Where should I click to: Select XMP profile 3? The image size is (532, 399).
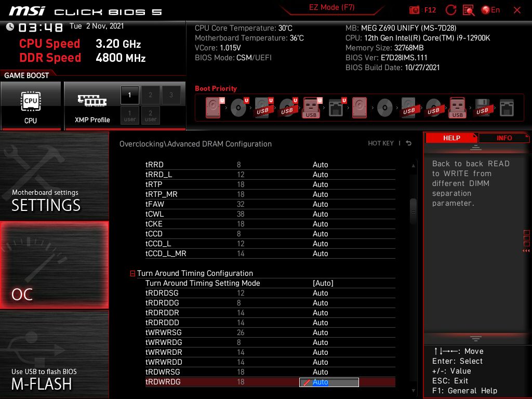[x=171, y=95]
